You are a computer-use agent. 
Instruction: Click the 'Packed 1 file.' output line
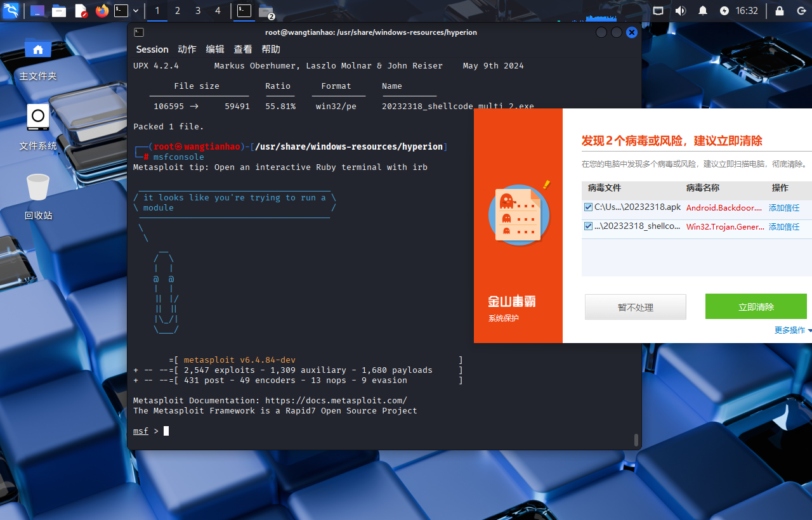(169, 127)
